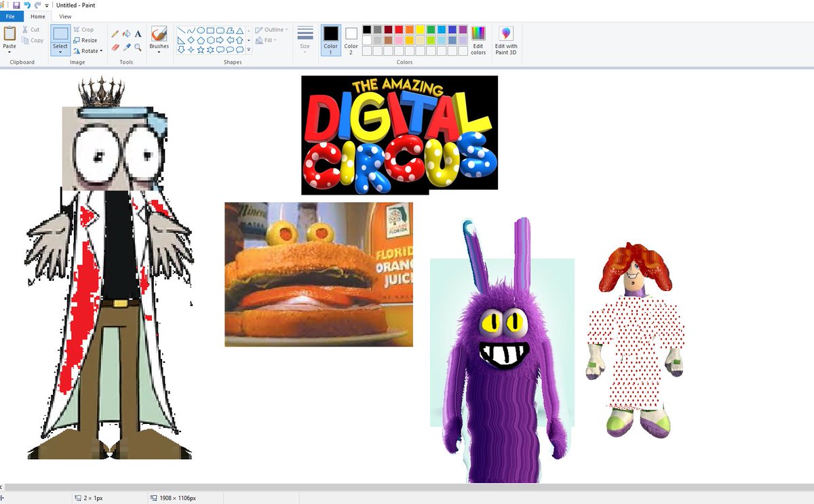Activate the Color 1 foreground box
Image resolution: width=814 pixels, height=504 pixels.
pos(330,40)
